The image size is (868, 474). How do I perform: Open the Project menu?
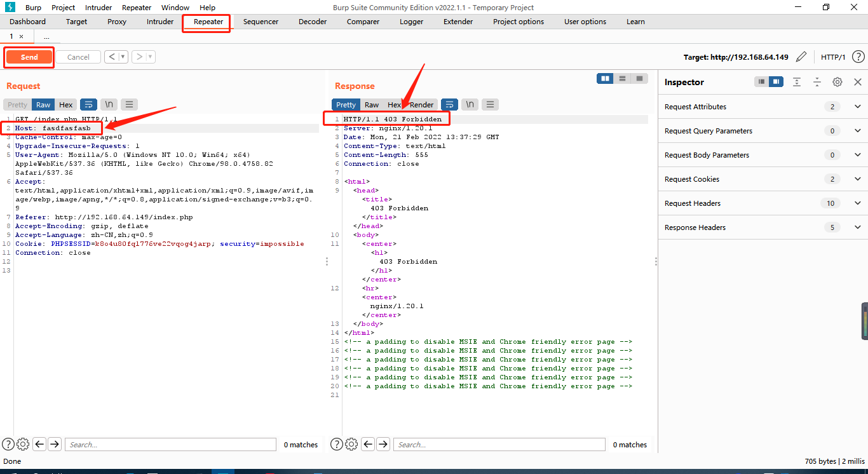(63, 8)
